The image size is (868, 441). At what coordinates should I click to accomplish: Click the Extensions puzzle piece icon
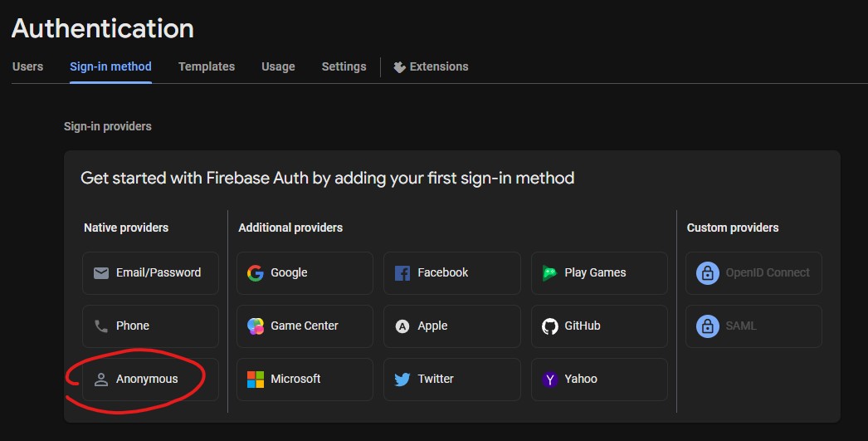click(399, 67)
